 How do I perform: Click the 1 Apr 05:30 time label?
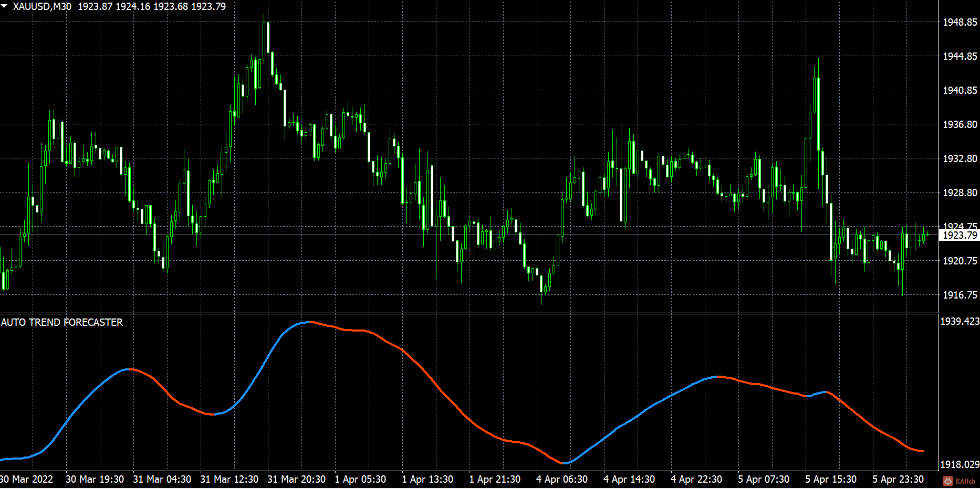tap(361, 479)
